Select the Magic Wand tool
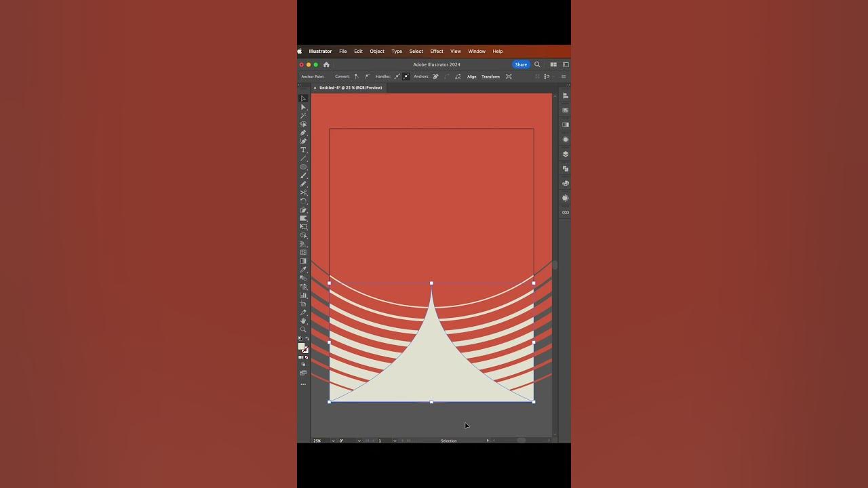The width and height of the screenshot is (868, 488). click(303, 116)
